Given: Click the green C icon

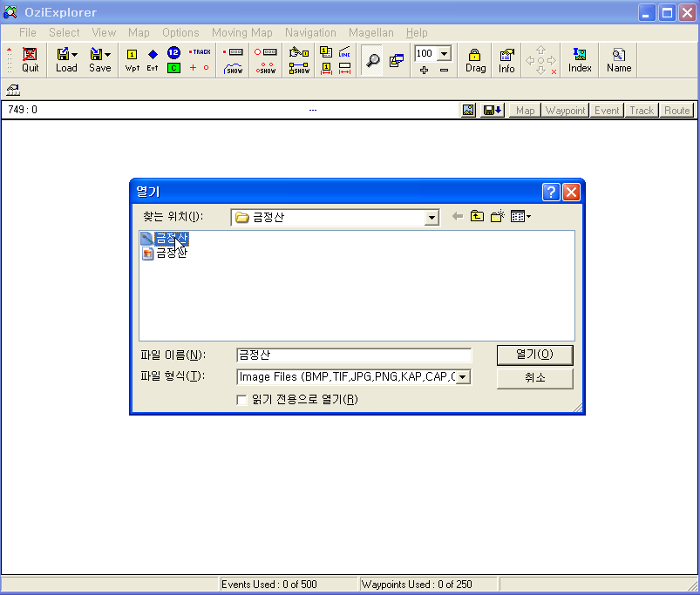Looking at the screenshot, I should click(x=173, y=68).
